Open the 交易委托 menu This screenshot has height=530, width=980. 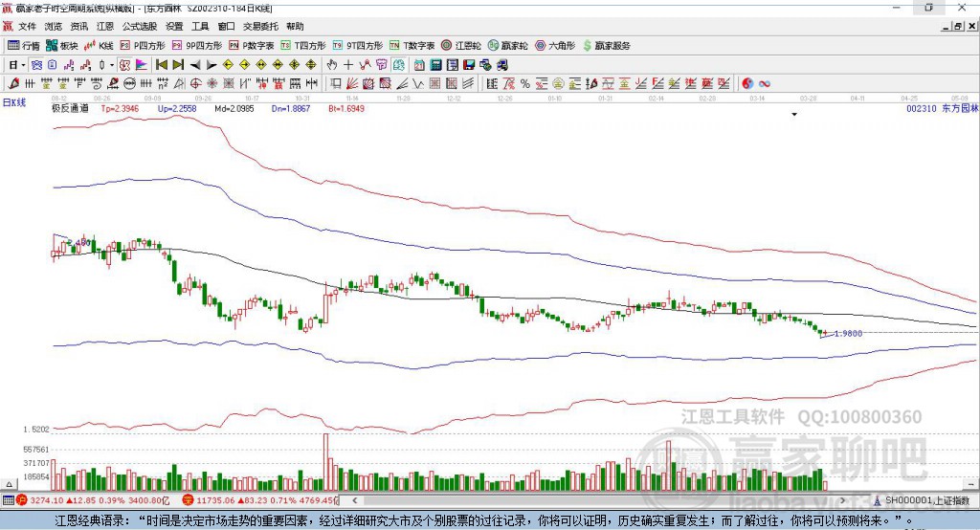(x=260, y=26)
